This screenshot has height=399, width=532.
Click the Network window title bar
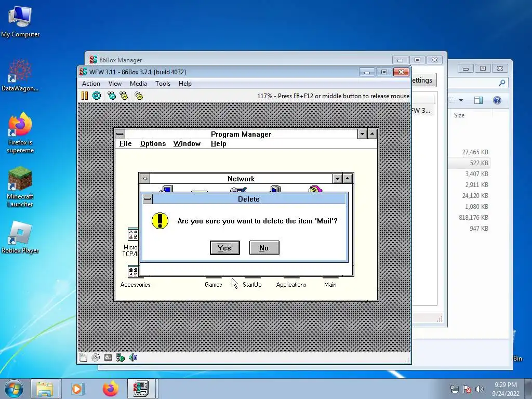241,179
